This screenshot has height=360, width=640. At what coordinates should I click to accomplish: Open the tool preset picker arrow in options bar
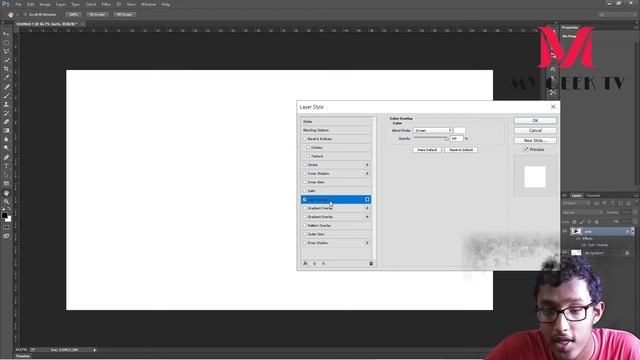coord(18,15)
